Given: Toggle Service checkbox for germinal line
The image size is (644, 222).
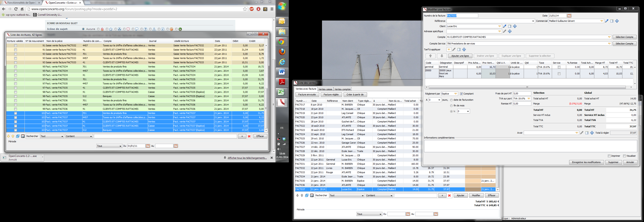Looking at the screenshot, I should click(559, 67).
